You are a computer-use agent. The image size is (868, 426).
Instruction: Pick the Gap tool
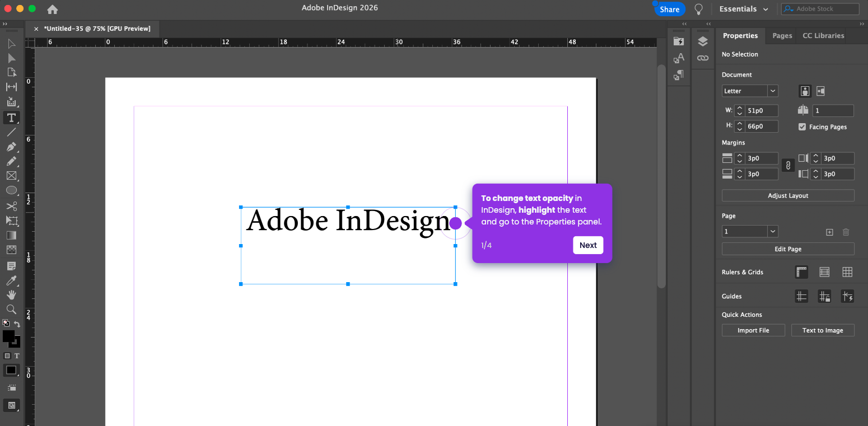point(12,87)
